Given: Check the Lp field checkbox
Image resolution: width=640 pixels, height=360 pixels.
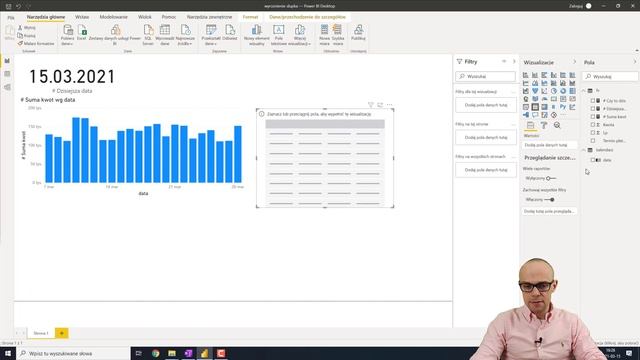Looking at the screenshot, I should pyautogui.click(x=593, y=133).
